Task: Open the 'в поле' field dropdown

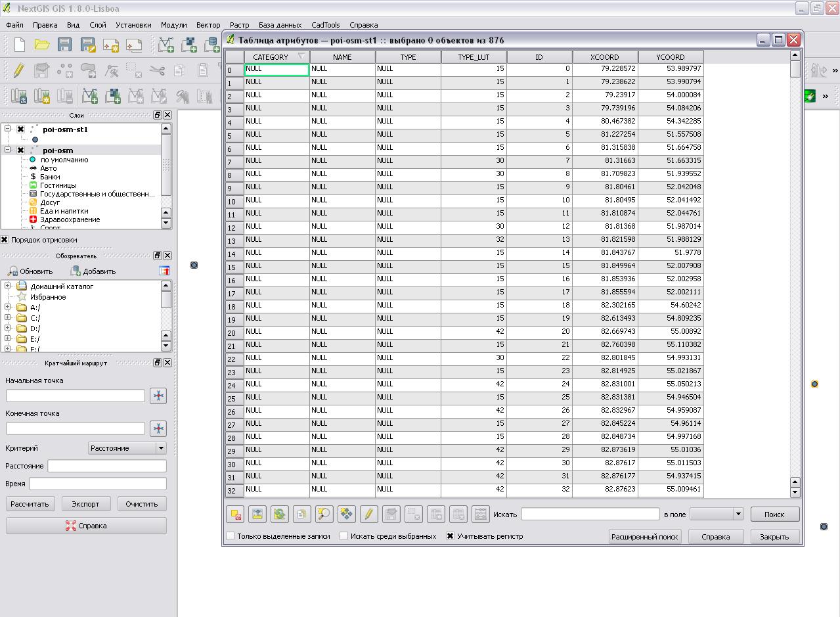Action: coord(717,514)
